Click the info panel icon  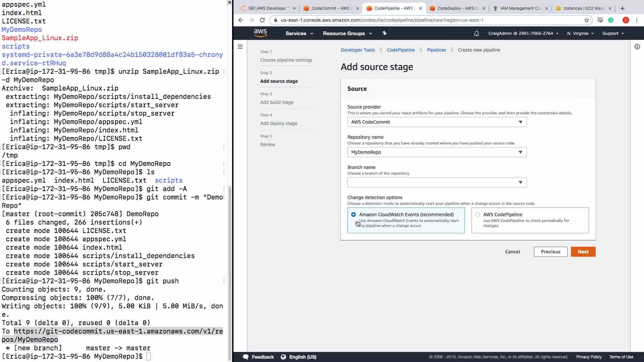pos(637,47)
